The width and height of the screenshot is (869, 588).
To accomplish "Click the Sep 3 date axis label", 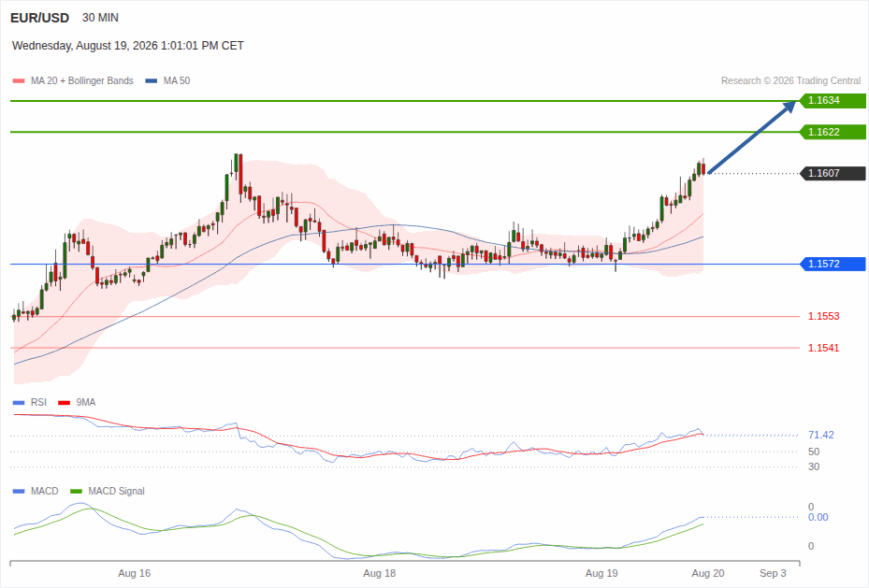I will 773,574.
